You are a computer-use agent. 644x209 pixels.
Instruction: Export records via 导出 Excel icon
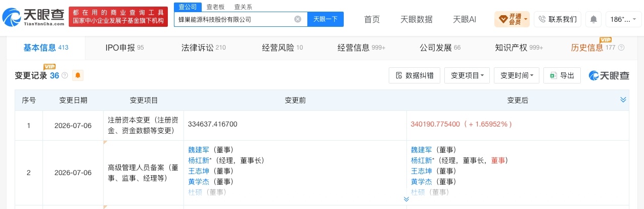coord(562,75)
